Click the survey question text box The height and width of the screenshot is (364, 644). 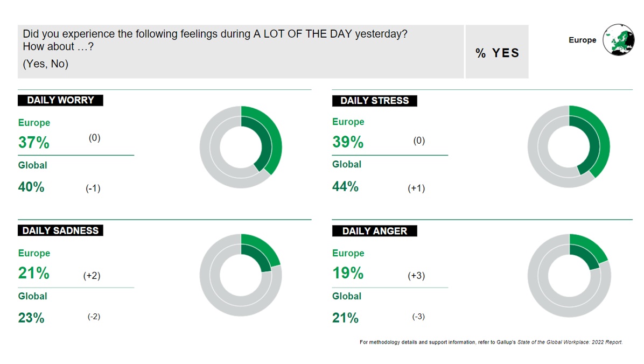(241, 51)
